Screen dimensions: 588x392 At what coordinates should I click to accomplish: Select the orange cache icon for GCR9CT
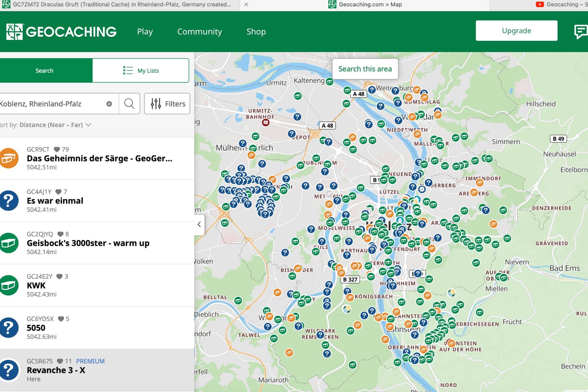[9, 158]
